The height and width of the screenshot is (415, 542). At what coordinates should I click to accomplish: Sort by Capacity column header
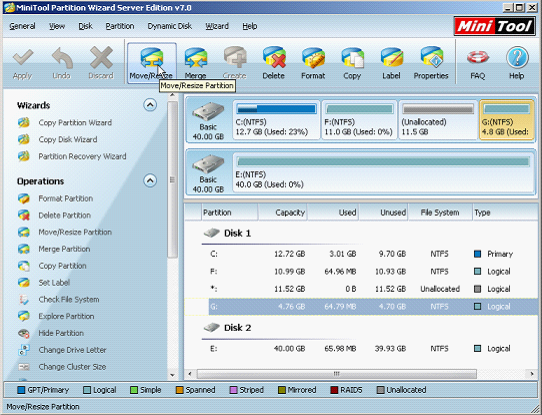282,213
